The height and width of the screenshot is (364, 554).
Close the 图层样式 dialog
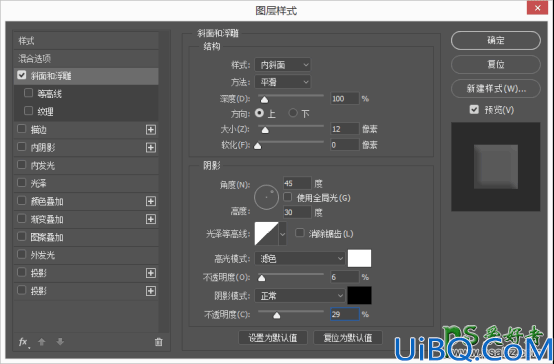(x=537, y=8)
